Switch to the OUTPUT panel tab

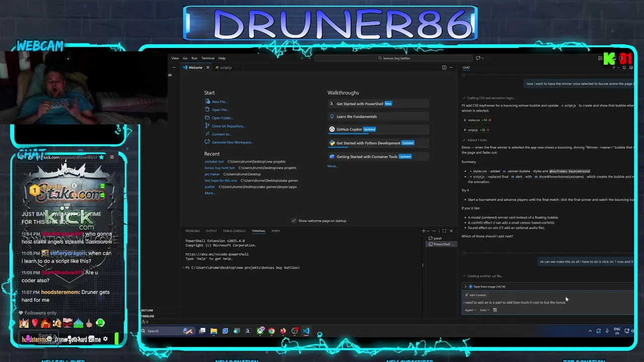[211, 231]
